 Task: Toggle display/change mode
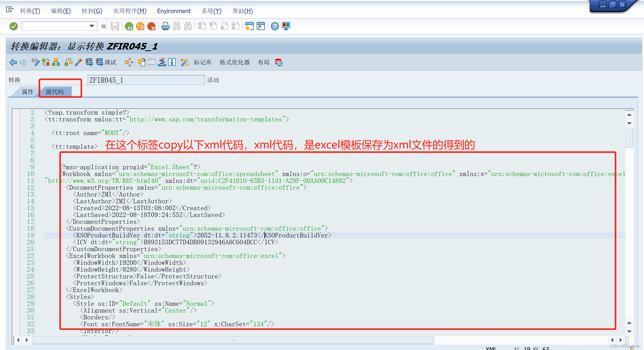pos(36,62)
